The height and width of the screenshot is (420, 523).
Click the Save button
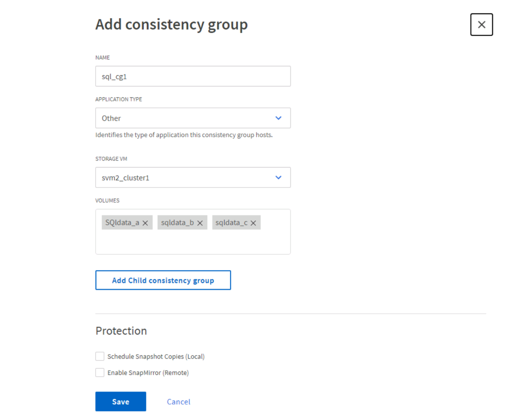121,401
